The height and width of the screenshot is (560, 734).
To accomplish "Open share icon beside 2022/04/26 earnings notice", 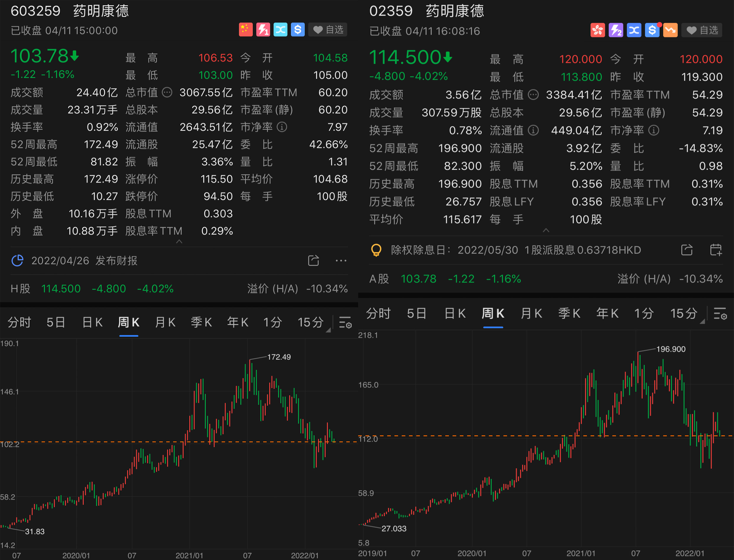I will tap(313, 261).
